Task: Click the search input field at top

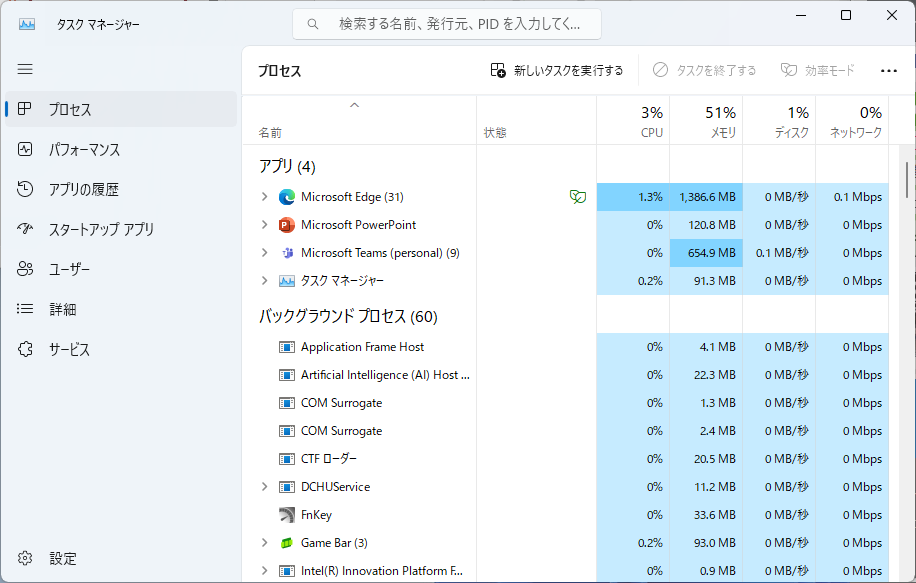Action: (x=443, y=23)
